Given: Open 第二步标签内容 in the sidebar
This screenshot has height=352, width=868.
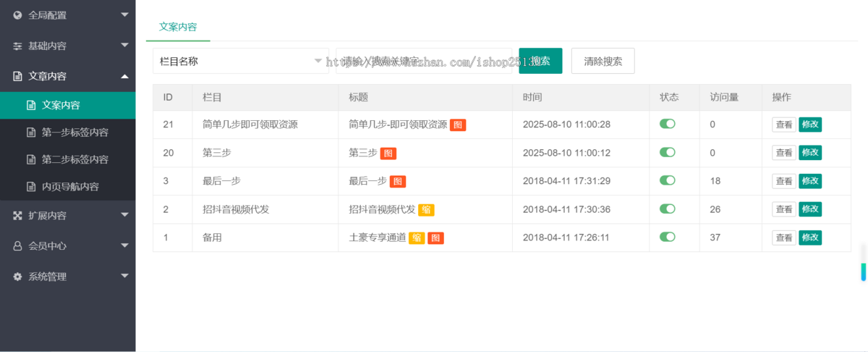Looking at the screenshot, I should pyautogui.click(x=67, y=159).
